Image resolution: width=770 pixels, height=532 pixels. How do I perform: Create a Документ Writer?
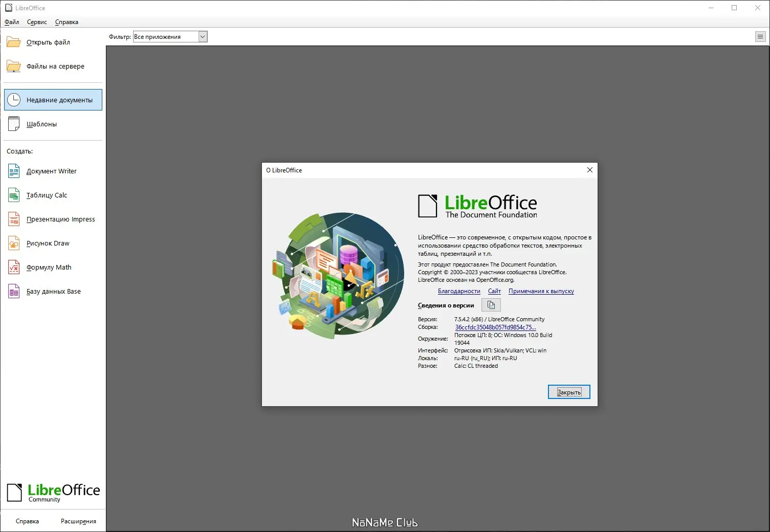click(51, 171)
